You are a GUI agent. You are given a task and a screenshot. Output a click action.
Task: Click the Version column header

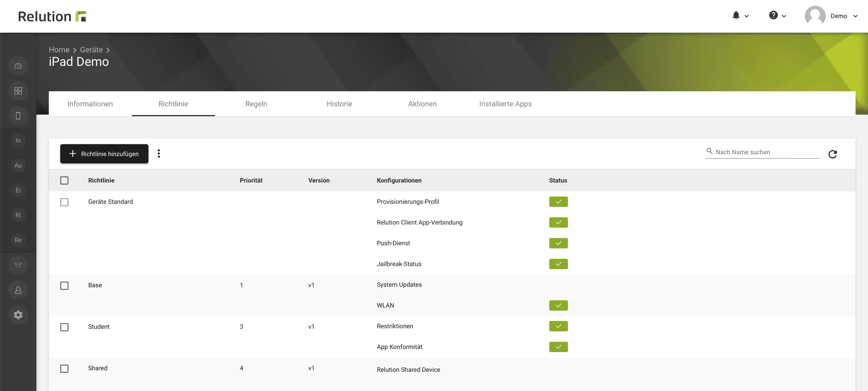(319, 180)
